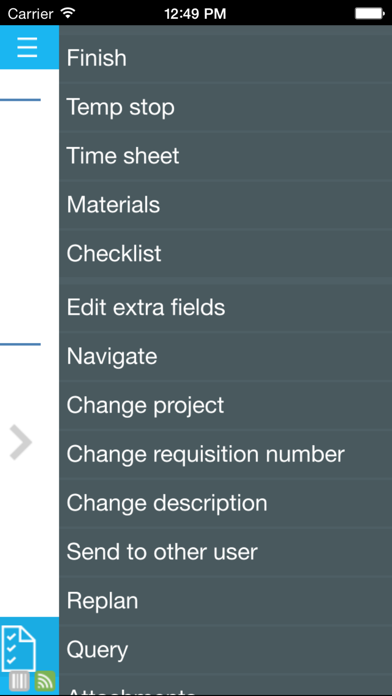392x696 pixels.
Task: Tap the Wi-Fi status icon
Action: (x=67, y=13)
